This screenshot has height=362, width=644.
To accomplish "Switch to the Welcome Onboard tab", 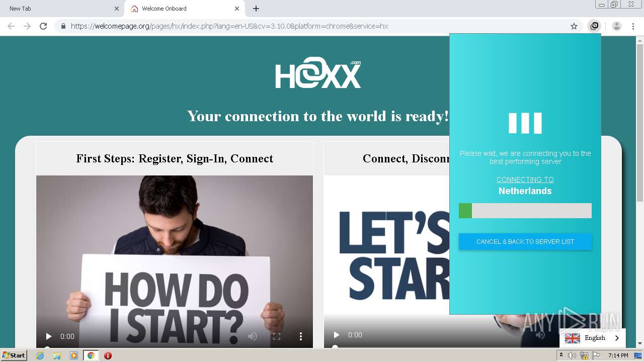I will [184, 9].
